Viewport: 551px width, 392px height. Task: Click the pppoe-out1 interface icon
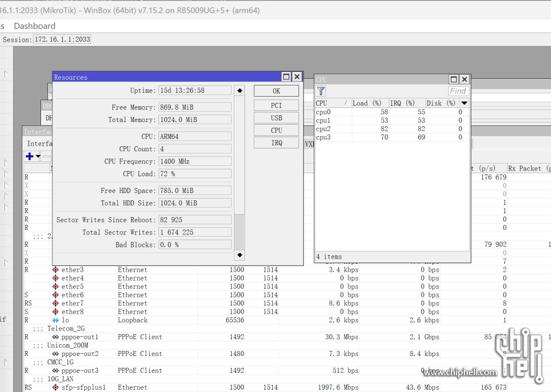pos(56,337)
